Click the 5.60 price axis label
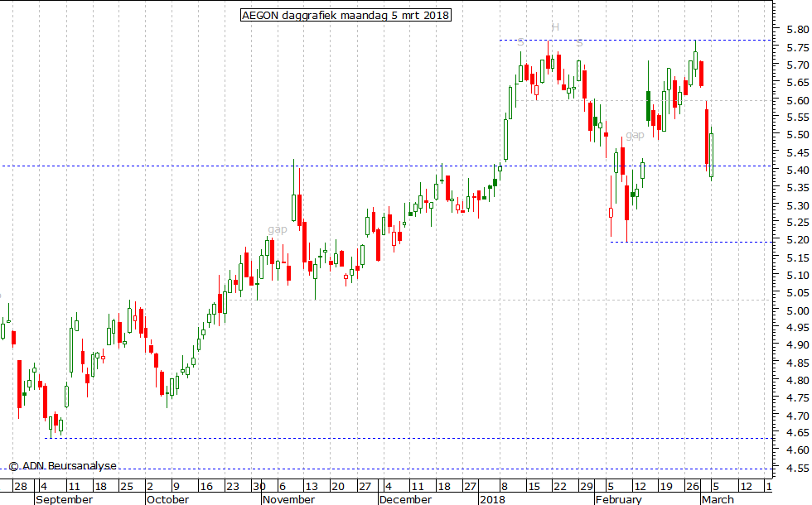This screenshot has height=505, width=812. point(797,100)
